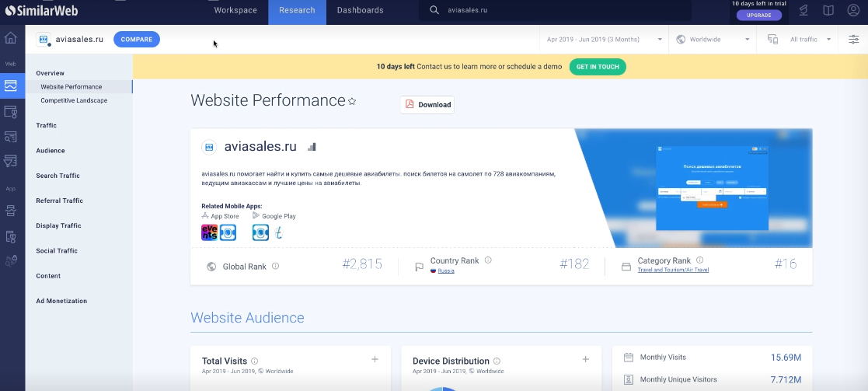The width and height of the screenshot is (868, 391).
Task: Open the industry analysis icon in left rail
Action: click(x=11, y=111)
